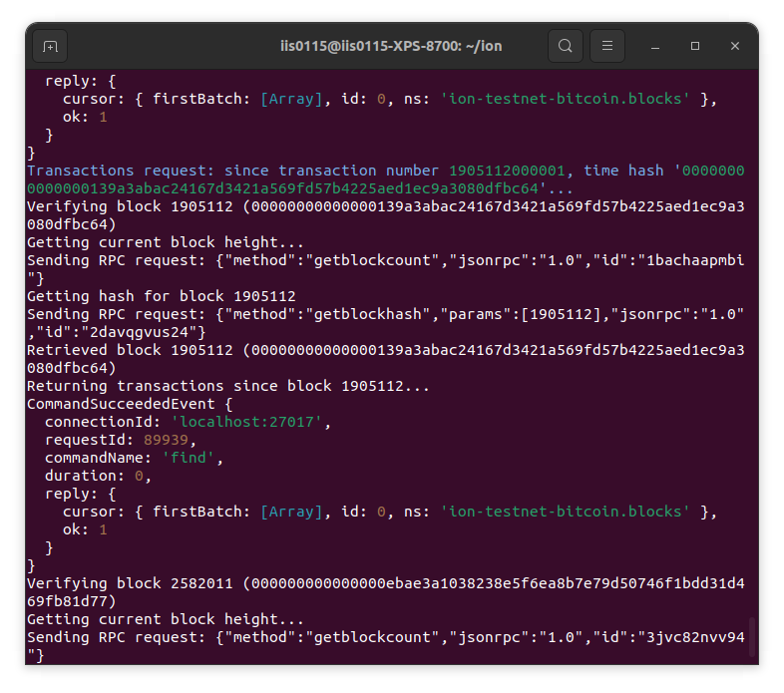Viewport: 784px width, 693px height.
Task: Click the 'duration: 0,' line
Action: click(98, 476)
